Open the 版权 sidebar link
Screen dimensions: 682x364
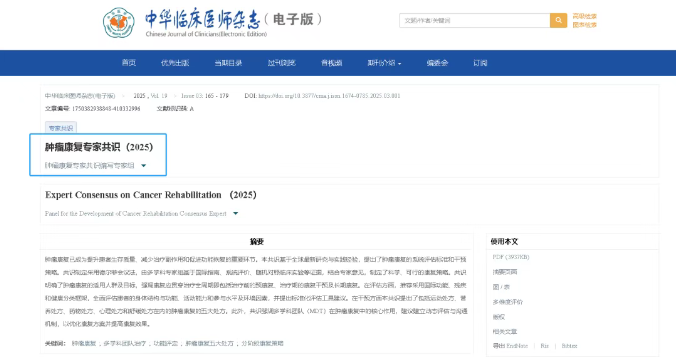pos(498,317)
